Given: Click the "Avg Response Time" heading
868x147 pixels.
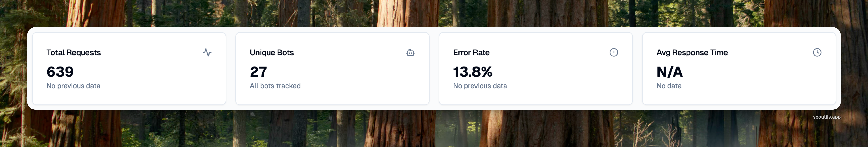Looking at the screenshot, I should (692, 53).
